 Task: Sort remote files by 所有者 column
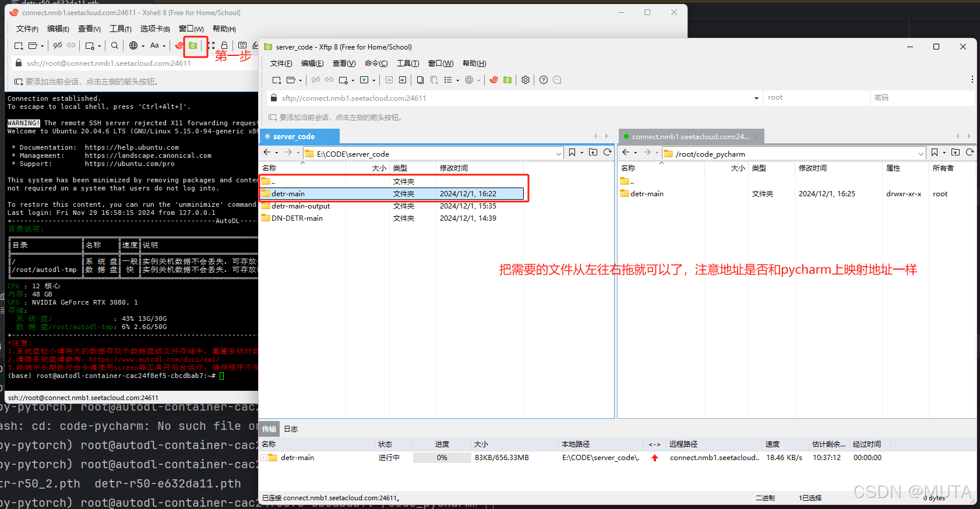[x=952, y=168]
